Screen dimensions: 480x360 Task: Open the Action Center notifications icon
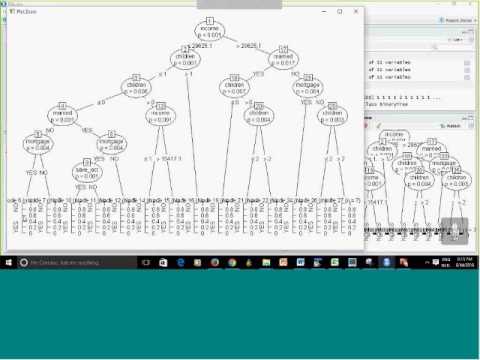tap(436, 262)
